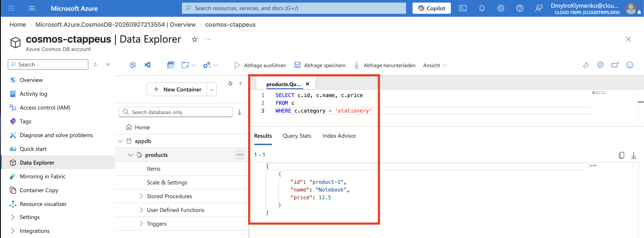The width and height of the screenshot is (644, 238).
Task: Launch Cloud Shell from the top bar
Action: pyautogui.click(x=463, y=8)
